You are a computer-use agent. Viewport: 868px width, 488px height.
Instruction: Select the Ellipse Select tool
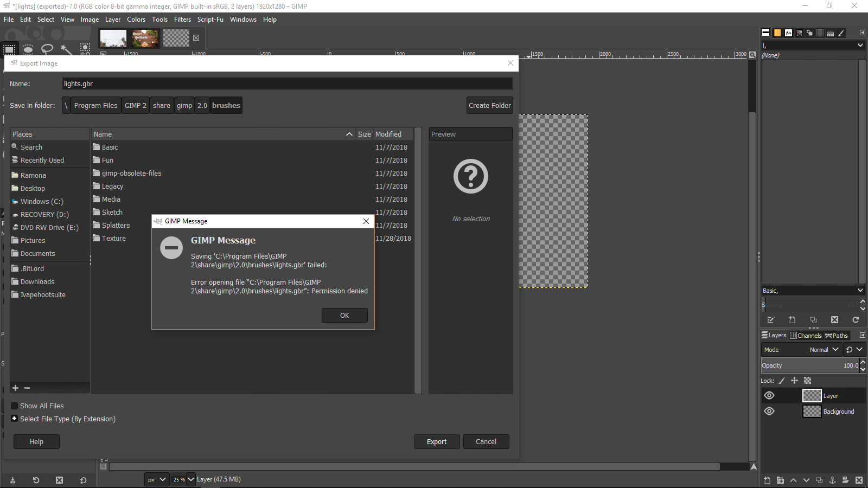pyautogui.click(x=28, y=49)
